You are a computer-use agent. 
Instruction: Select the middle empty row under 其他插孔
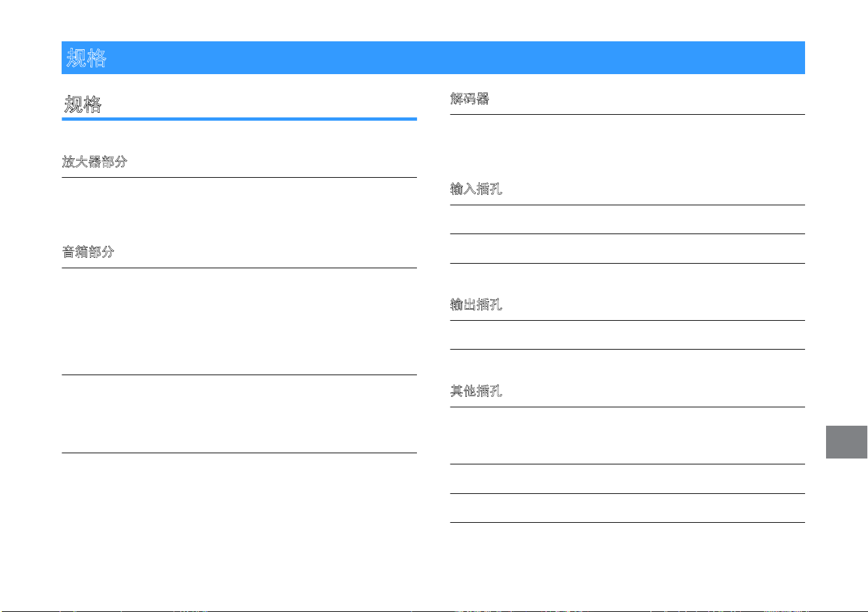[x=627, y=479]
